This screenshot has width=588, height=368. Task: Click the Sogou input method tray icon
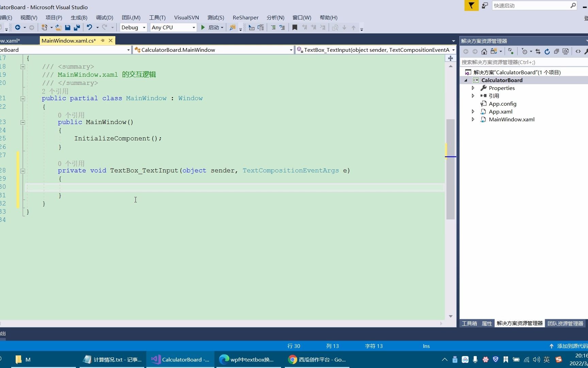tap(558, 359)
